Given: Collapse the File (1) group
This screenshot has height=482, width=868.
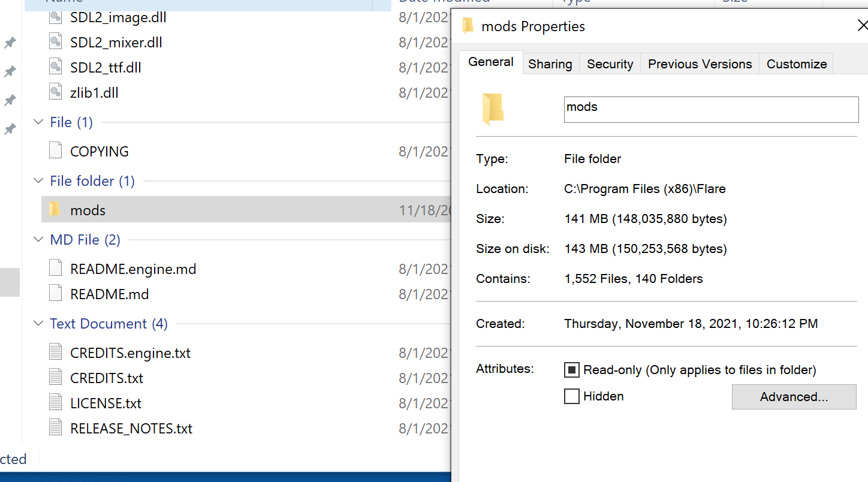Looking at the screenshot, I should click(38, 122).
